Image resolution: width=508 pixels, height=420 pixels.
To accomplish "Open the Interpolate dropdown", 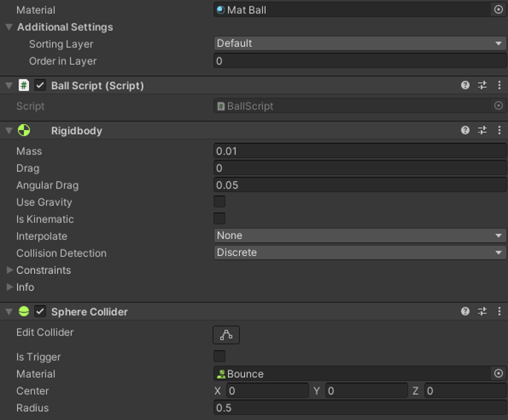I will point(359,235).
